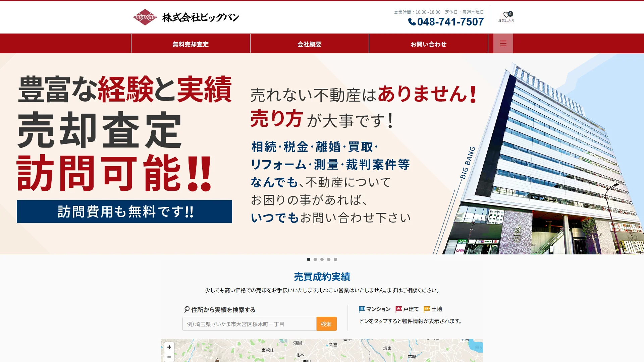Zoom in the map with plus button

pos(169,347)
